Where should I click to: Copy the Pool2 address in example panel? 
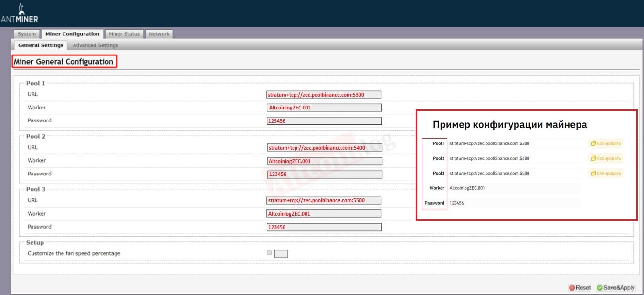coord(606,158)
